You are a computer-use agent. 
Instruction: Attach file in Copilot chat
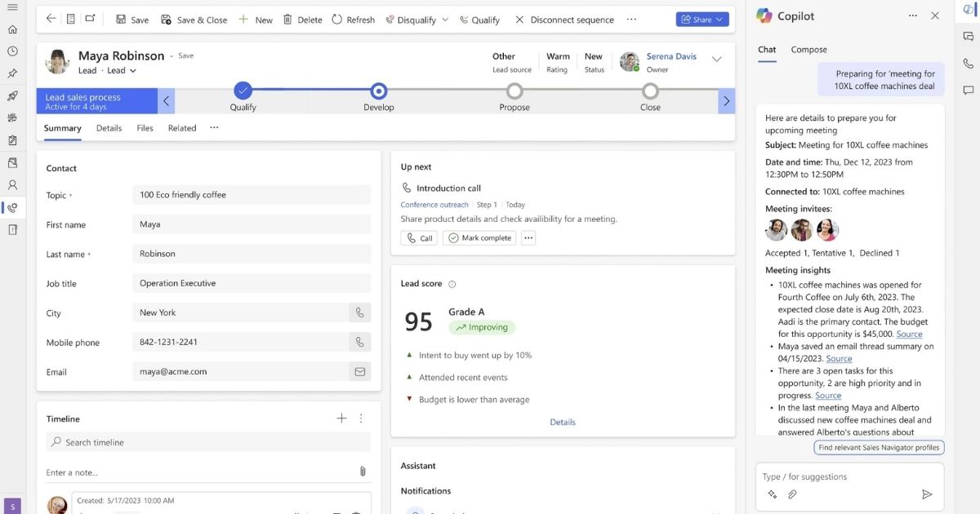pyautogui.click(x=792, y=494)
